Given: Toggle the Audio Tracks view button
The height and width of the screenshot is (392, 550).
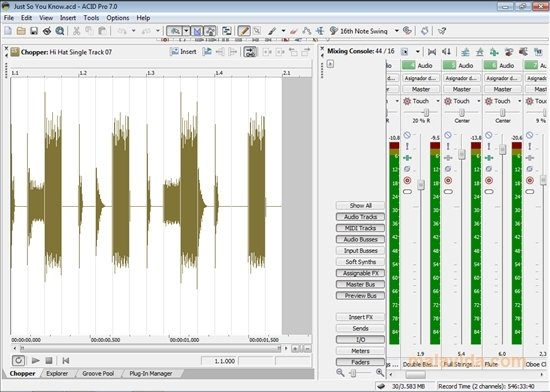Looking at the screenshot, I should pyautogui.click(x=360, y=217).
